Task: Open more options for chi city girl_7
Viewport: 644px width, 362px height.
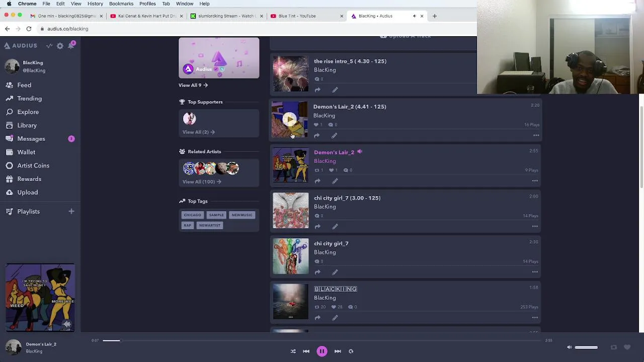Action: point(535,272)
